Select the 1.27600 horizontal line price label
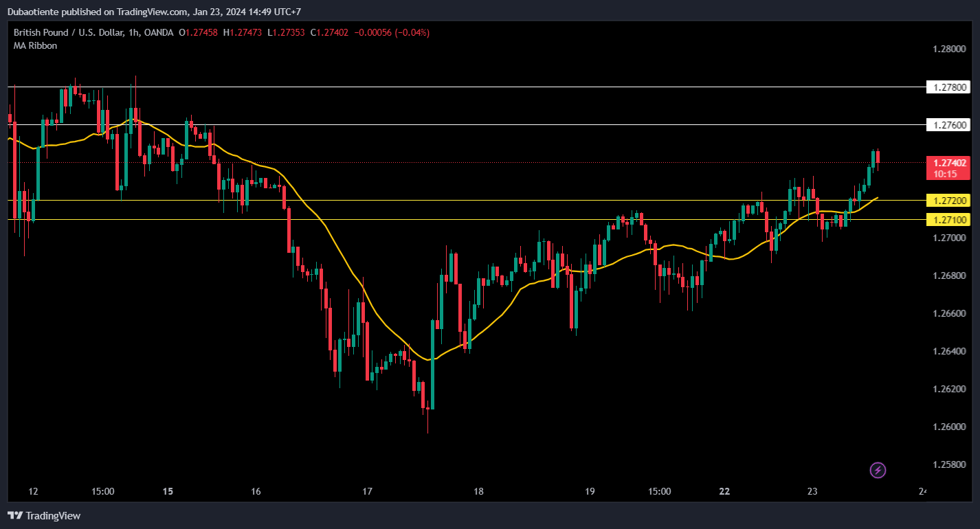This screenshot has height=529, width=980. coord(948,125)
